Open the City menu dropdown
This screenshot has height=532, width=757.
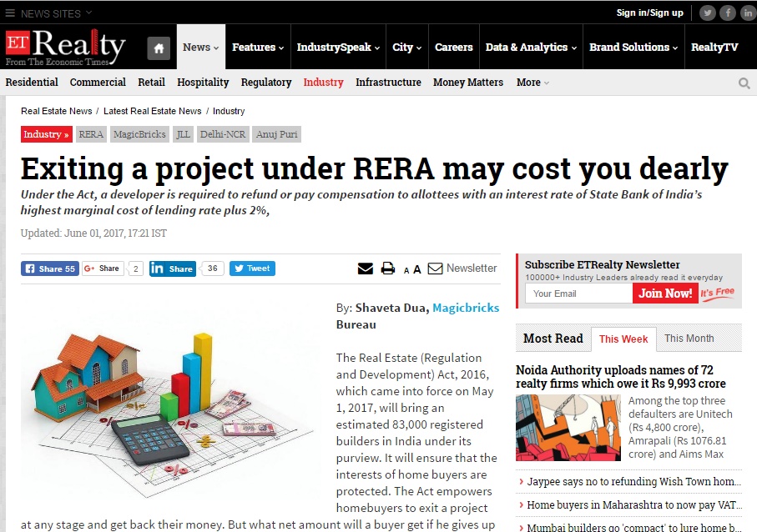click(x=407, y=48)
